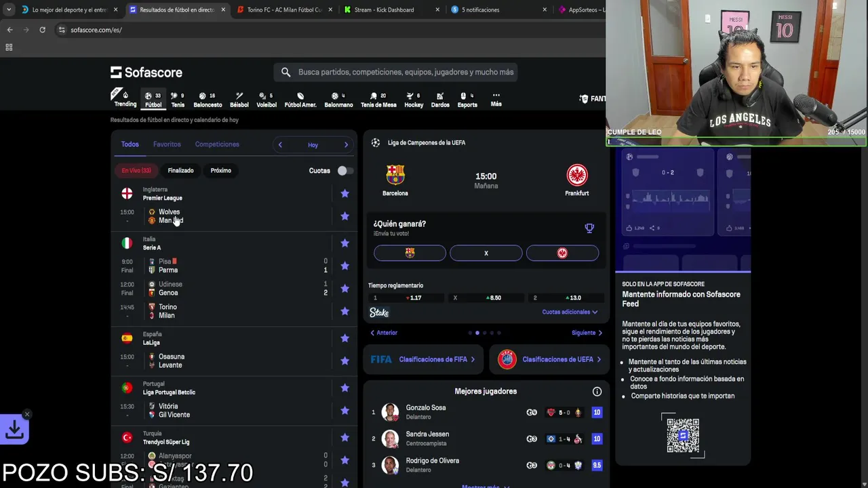Favorite the LaLiga competition star
The height and width of the screenshot is (488, 868).
(x=344, y=338)
